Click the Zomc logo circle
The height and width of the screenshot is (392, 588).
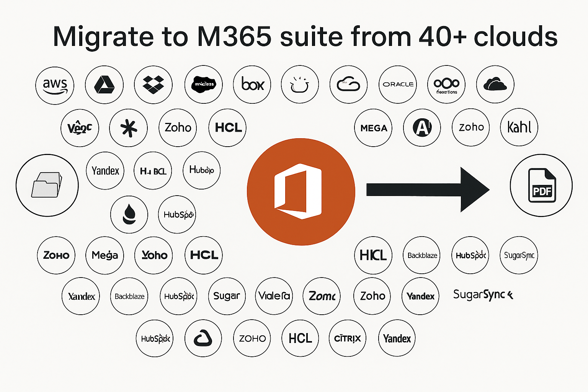[x=322, y=296]
